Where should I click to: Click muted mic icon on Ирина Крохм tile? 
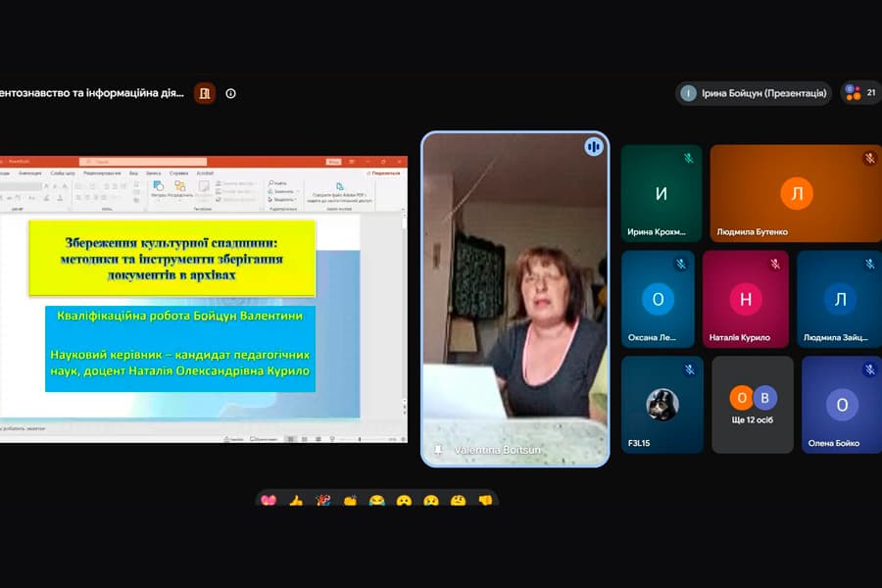point(689,158)
